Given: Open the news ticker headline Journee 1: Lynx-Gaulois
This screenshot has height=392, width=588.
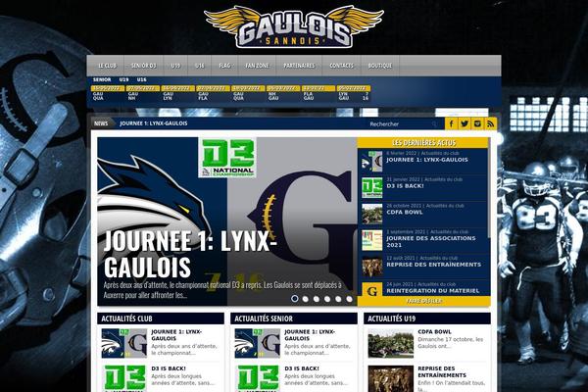Looking at the screenshot, I should click(x=154, y=123).
